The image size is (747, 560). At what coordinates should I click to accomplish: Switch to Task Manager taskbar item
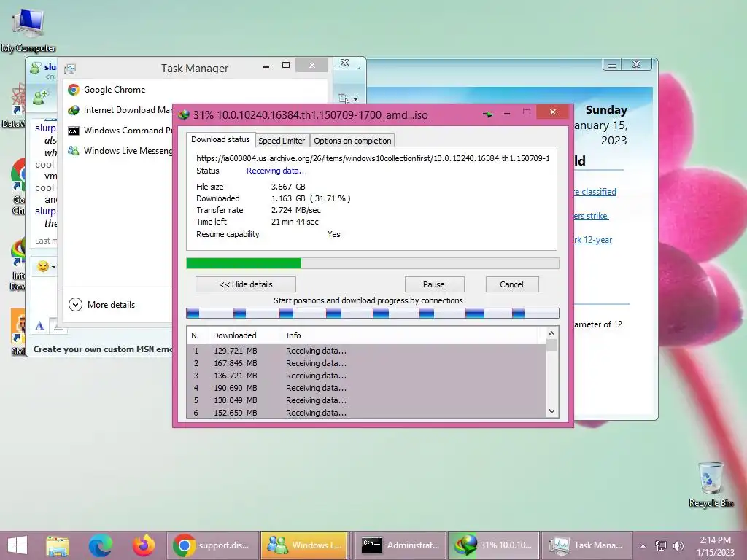[x=587, y=545]
